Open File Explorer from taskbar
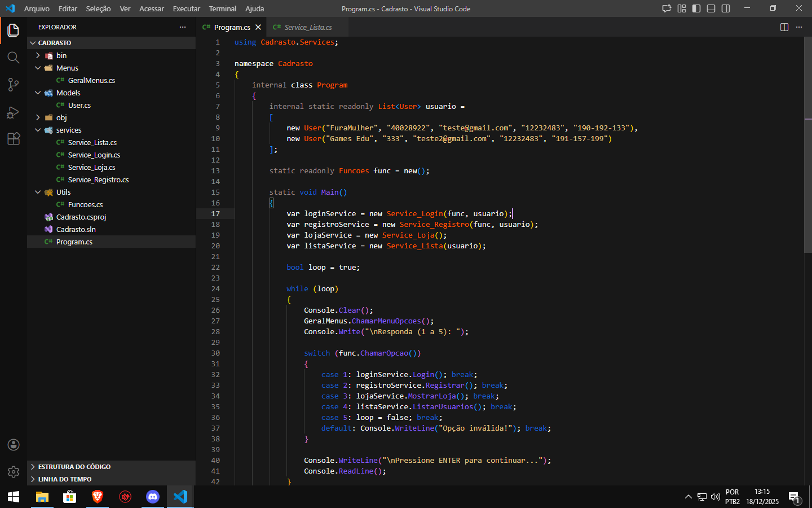The width and height of the screenshot is (812, 508). [x=42, y=497]
